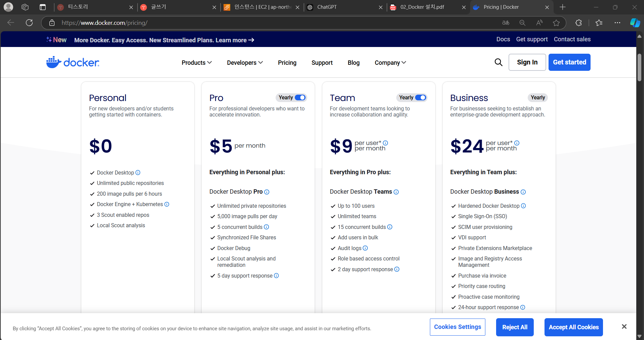Open read aloud icon in address bar
This screenshot has height=340, width=644.
tap(539, 22)
